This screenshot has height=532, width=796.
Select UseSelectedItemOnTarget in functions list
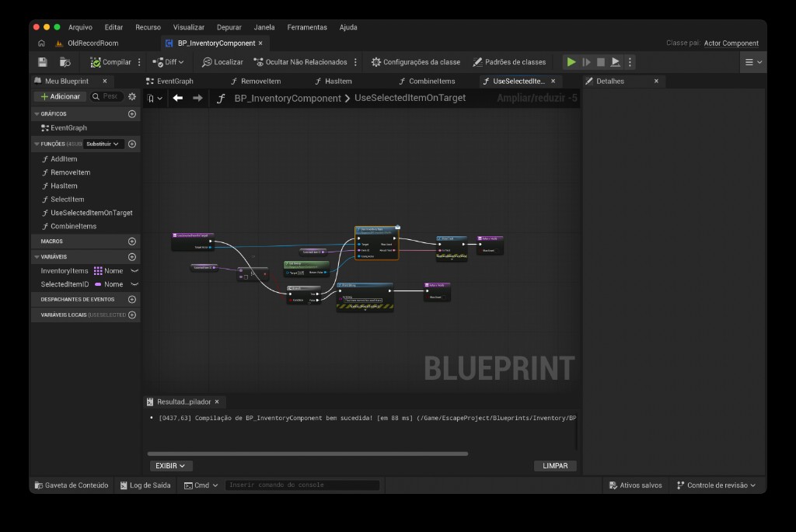pyautogui.click(x=91, y=213)
